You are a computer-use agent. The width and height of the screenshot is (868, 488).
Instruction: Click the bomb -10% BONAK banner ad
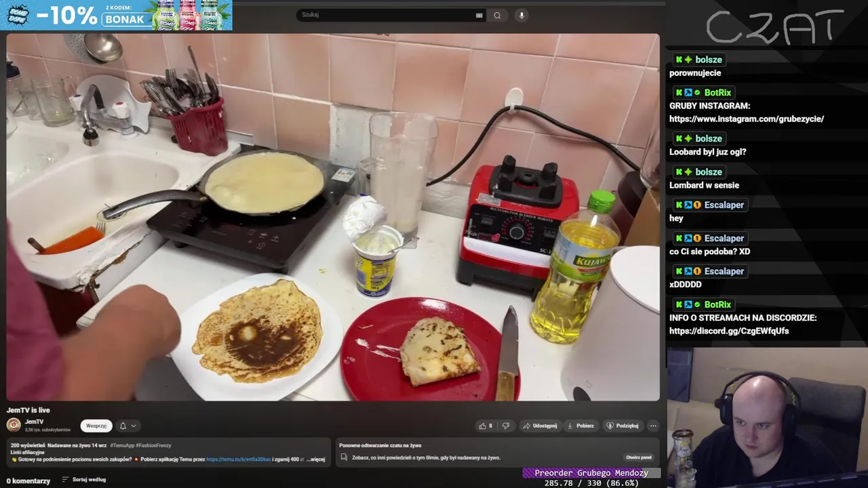(x=116, y=15)
